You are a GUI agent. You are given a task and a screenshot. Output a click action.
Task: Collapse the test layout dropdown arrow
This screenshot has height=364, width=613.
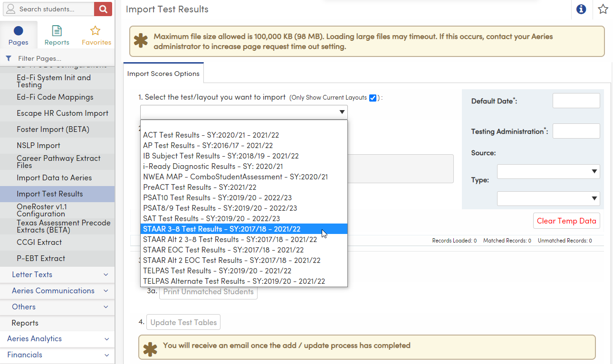342,112
